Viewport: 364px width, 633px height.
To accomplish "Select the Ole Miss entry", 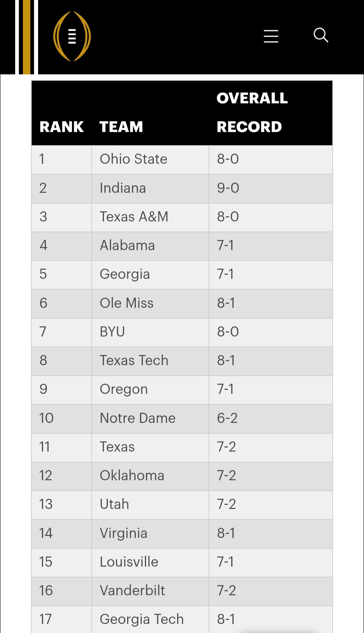I will pyautogui.click(x=126, y=303).
